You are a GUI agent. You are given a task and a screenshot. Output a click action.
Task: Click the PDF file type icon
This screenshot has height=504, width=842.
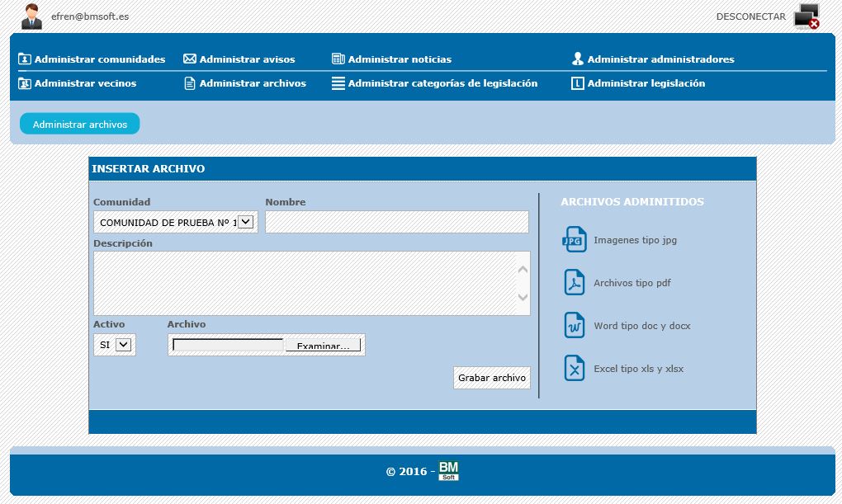tap(574, 283)
